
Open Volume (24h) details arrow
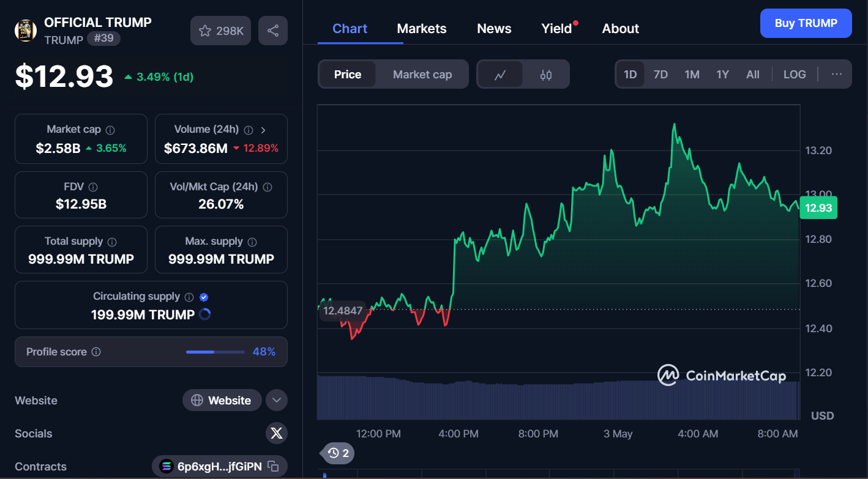pos(263,130)
